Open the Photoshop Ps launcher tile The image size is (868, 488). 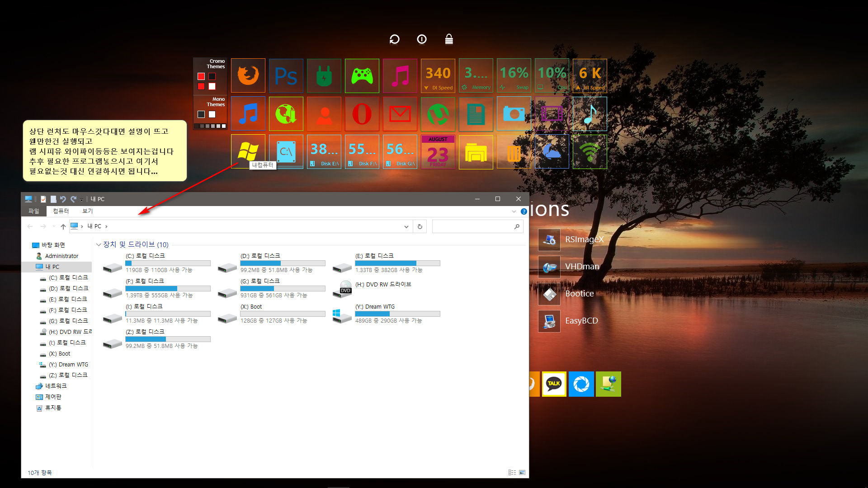tap(286, 76)
